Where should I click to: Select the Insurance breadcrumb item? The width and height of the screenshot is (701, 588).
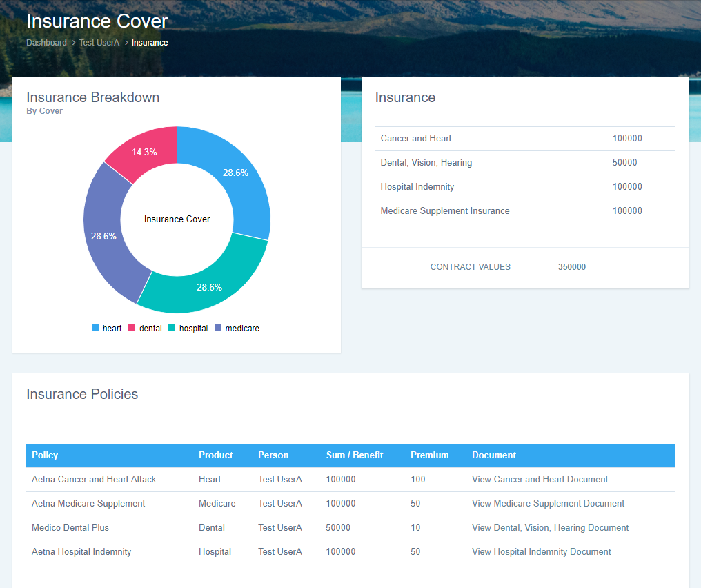pos(150,43)
